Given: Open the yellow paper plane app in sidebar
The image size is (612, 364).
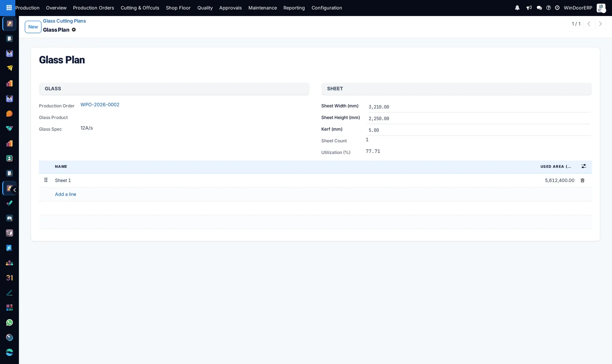Looking at the screenshot, I should (x=10, y=68).
